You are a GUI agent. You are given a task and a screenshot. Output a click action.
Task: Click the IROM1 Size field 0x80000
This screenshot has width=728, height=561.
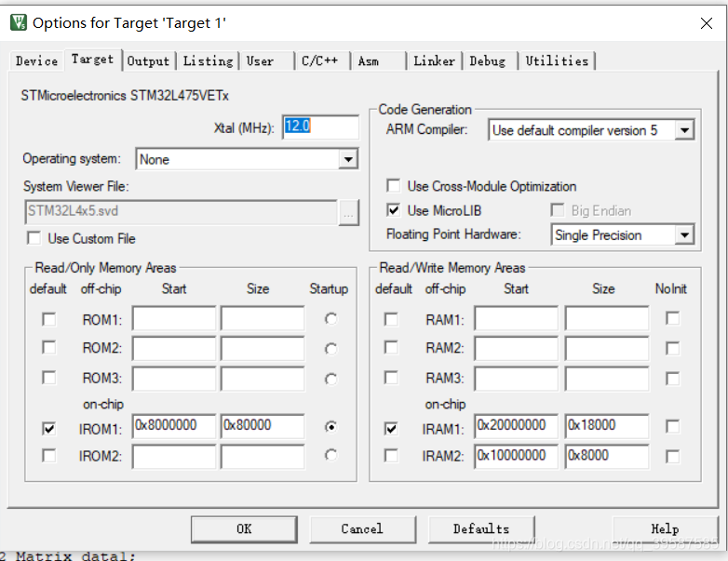[x=263, y=426]
